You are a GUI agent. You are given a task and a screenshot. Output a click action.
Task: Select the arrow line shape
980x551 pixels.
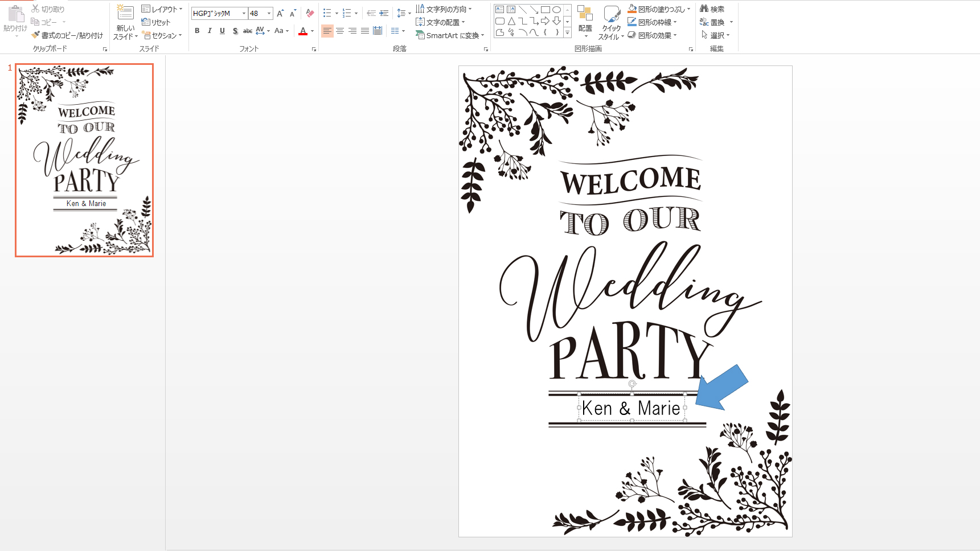click(x=534, y=10)
